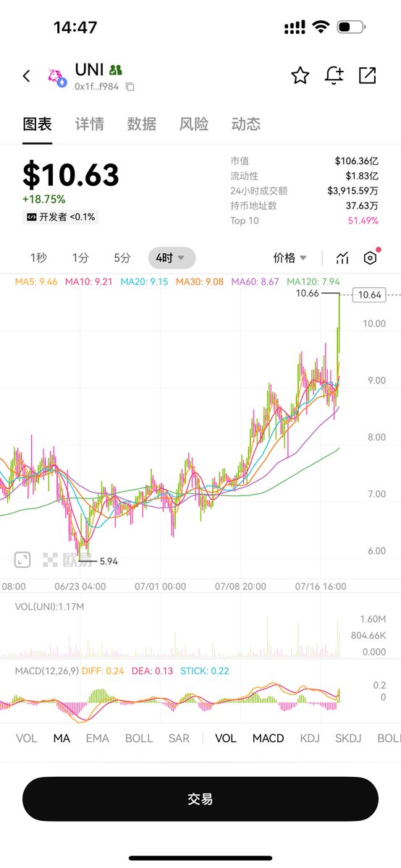This screenshot has width=401, height=868.
Task: Tap the MA30: 9.08 label
Action: [x=200, y=281]
